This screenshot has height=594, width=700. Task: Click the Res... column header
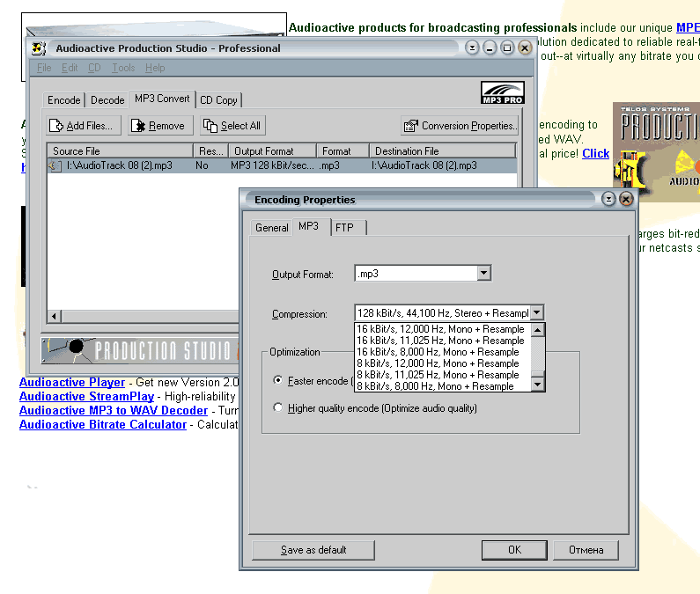[210, 150]
